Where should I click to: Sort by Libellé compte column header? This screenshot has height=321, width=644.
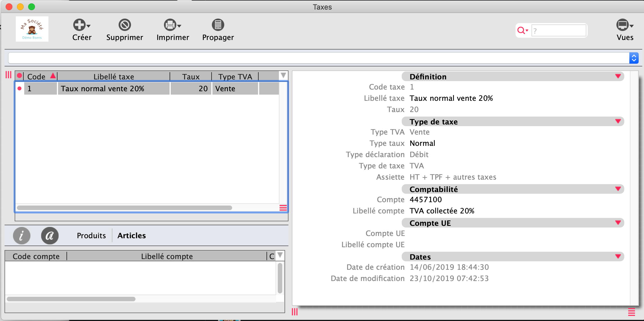(x=167, y=256)
